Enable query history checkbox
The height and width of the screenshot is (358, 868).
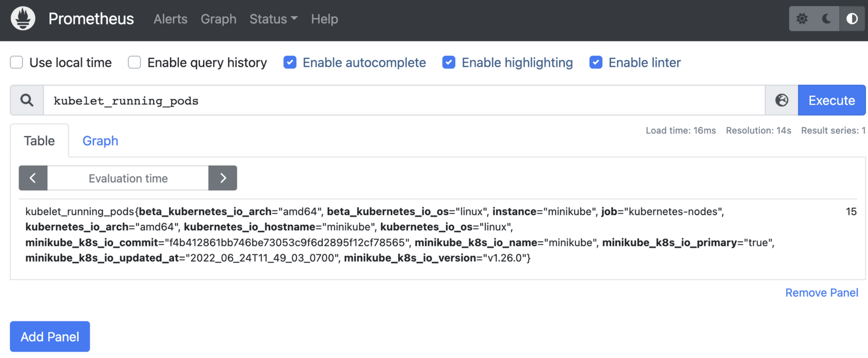click(x=134, y=62)
